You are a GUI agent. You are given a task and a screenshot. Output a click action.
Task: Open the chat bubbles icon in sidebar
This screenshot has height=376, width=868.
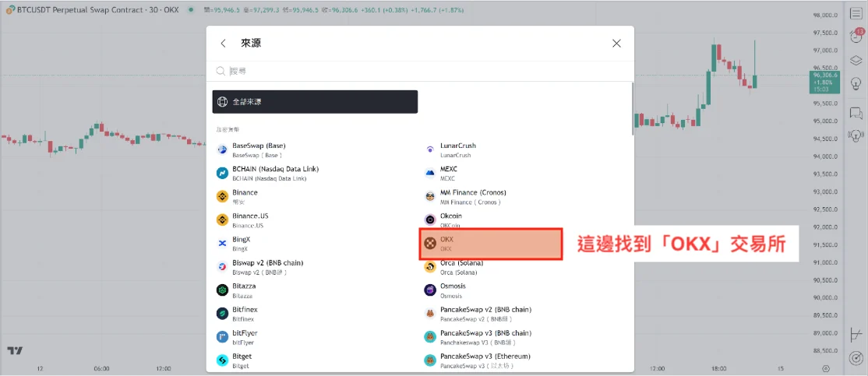856,114
